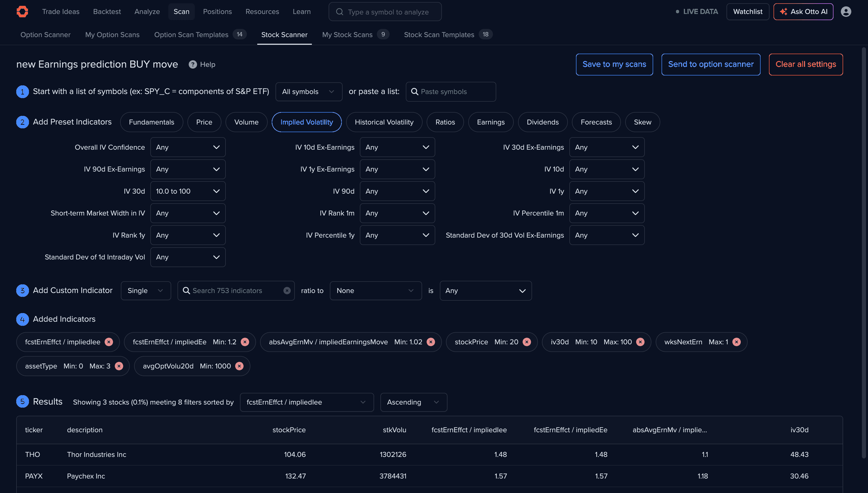The image size is (868, 493).
Task: Remove the avgOptVolu20d Min: 1000 indicator
Action: (x=239, y=366)
